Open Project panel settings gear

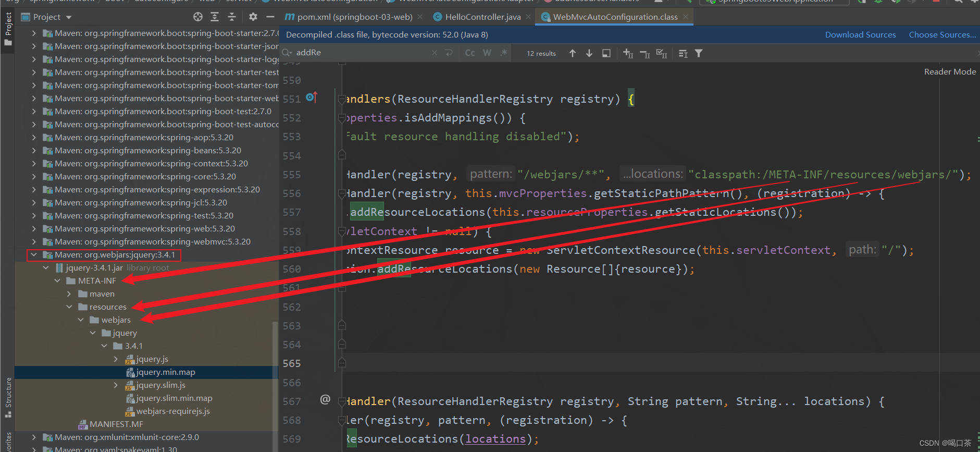253,17
